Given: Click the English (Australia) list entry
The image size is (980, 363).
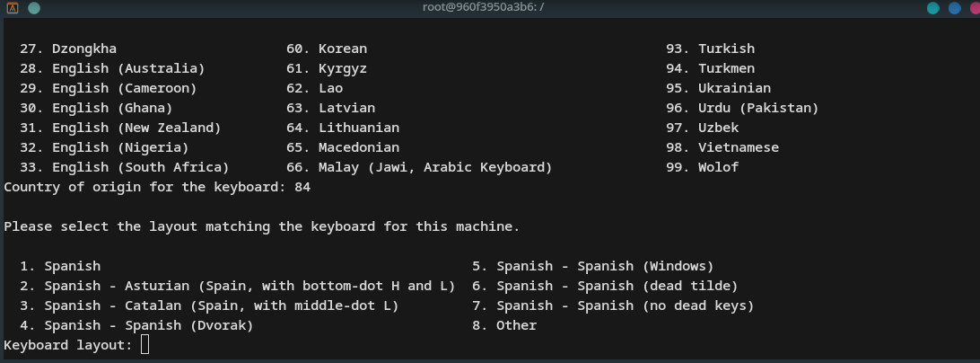Looking at the screenshot, I should pyautogui.click(x=112, y=68).
